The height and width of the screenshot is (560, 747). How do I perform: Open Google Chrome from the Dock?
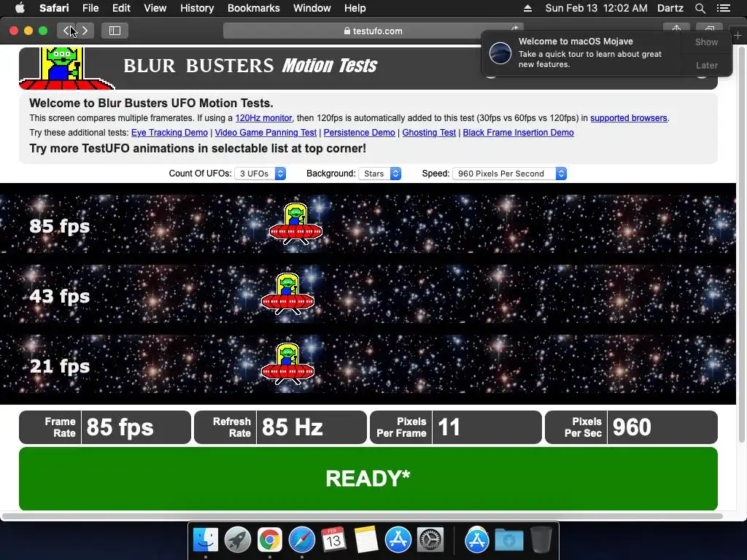270,540
